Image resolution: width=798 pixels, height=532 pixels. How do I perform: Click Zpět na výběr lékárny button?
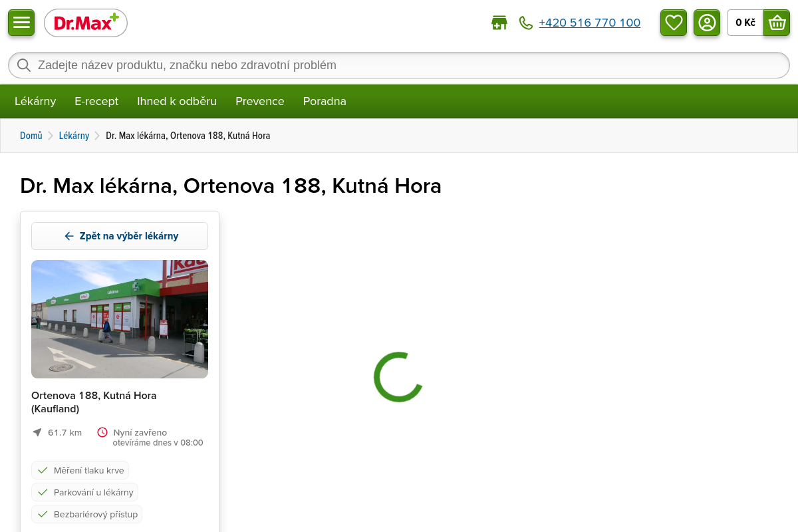tap(120, 236)
